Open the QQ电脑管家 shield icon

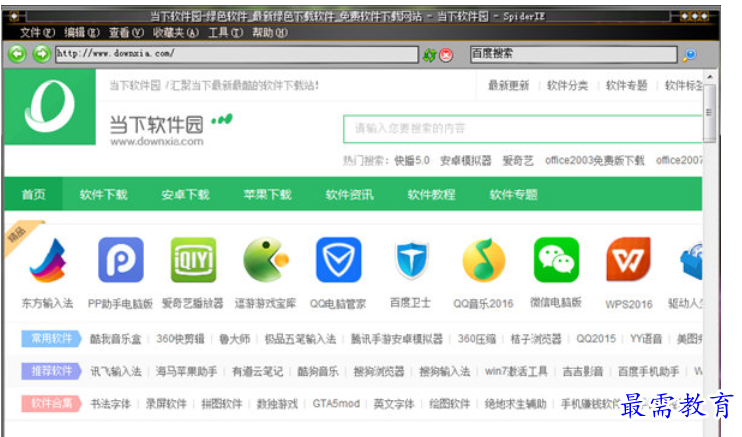pos(338,260)
